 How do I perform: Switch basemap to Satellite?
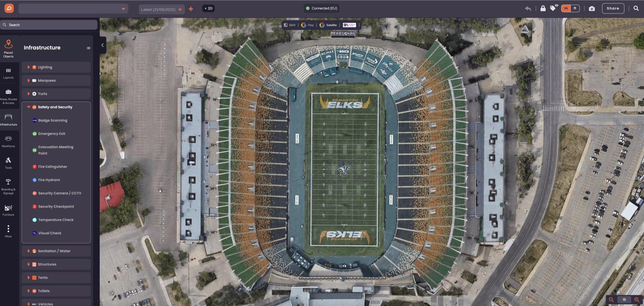point(328,25)
